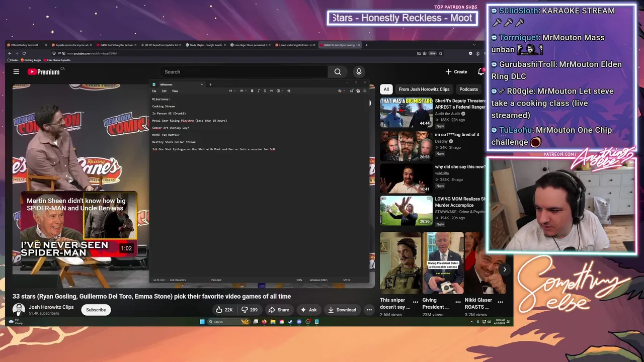Toggle italic in Notepad toolbar
This screenshot has width=644, height=362.
(x=259, y=91)
